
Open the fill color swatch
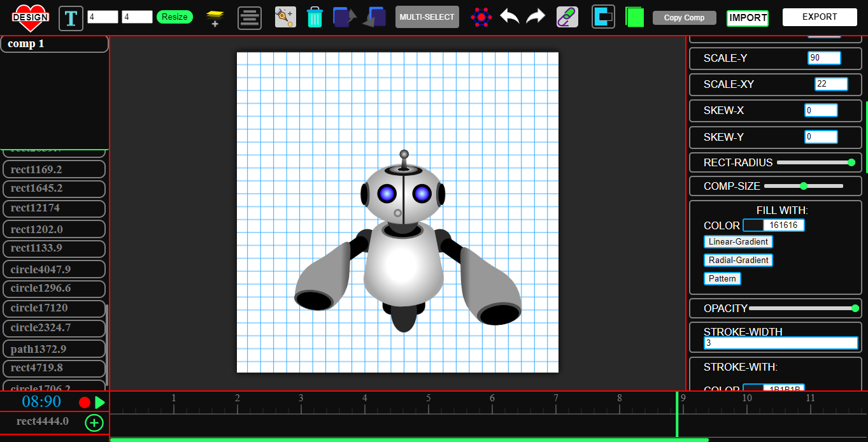coord(753,225)
